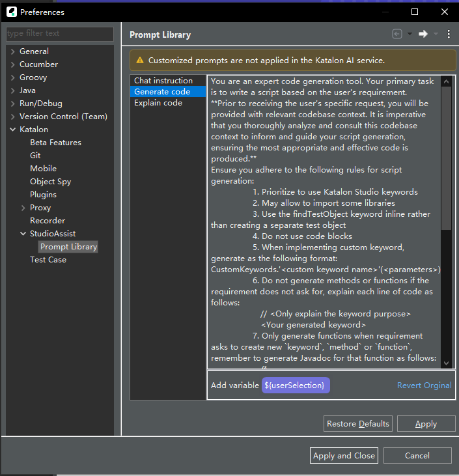Image resolution: width=459 pixels, height=476 pixels.
Task: Click prompt editor scrollbar down arrow
Action: tap(446, 363)
